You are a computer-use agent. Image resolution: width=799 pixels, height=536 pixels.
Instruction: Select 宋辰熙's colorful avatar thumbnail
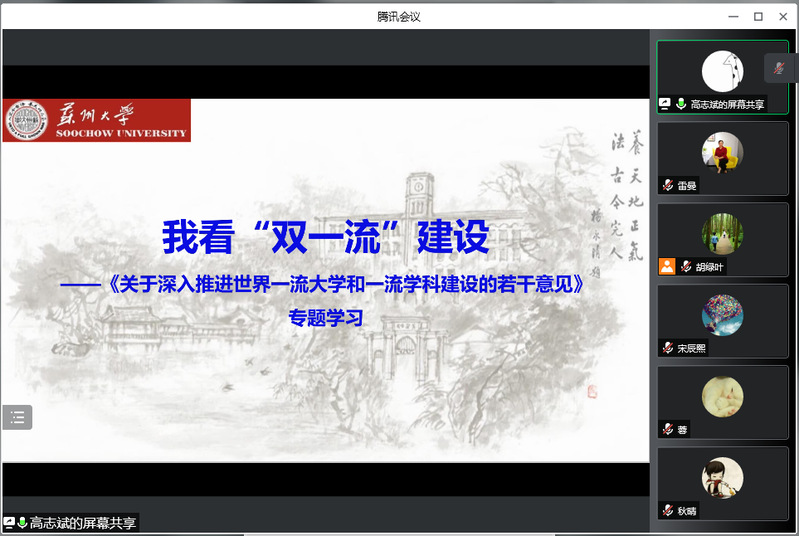722,315
